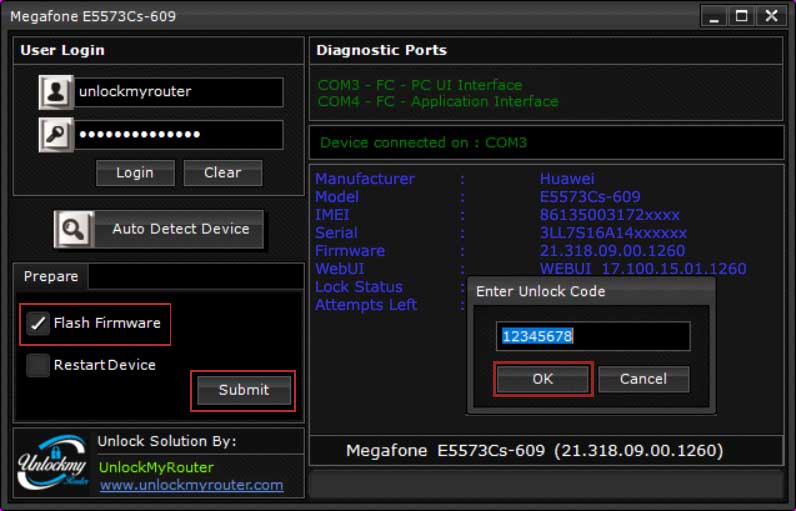This screenshot has width=796, height=511.
Task: Click the User Login panel header
Action: (62, 50)
